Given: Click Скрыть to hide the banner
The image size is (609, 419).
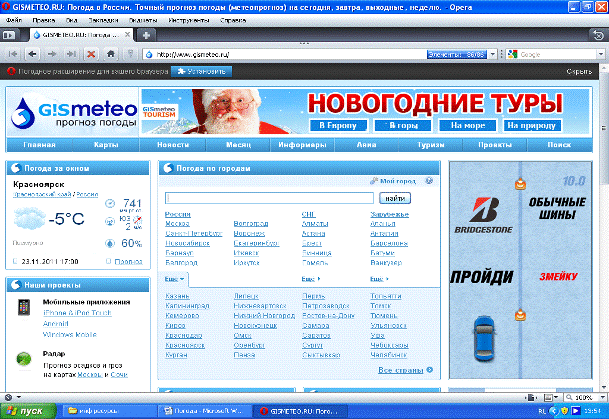Looking at the screenshot, I should [x=579, y=71].
